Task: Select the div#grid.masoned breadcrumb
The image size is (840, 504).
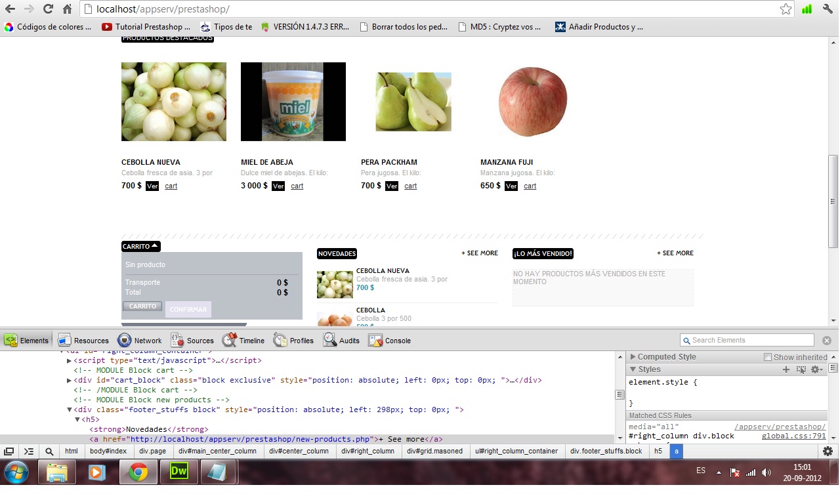Action: click(434, 451)
